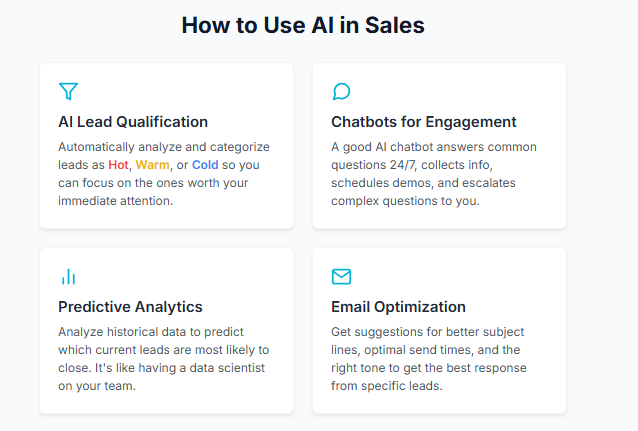638x431 pixels.
Task: Click the "Chatbots for Engagement" title
Action: [x=424, y=122]
